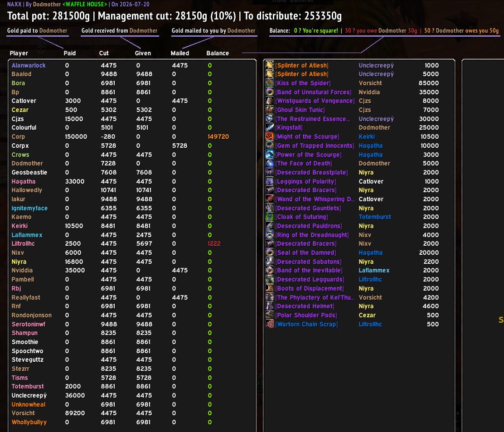The height and width of the screenshot is (432, 504).
Task: Click the Might of the Scourge icon
Action: (269, 136)
